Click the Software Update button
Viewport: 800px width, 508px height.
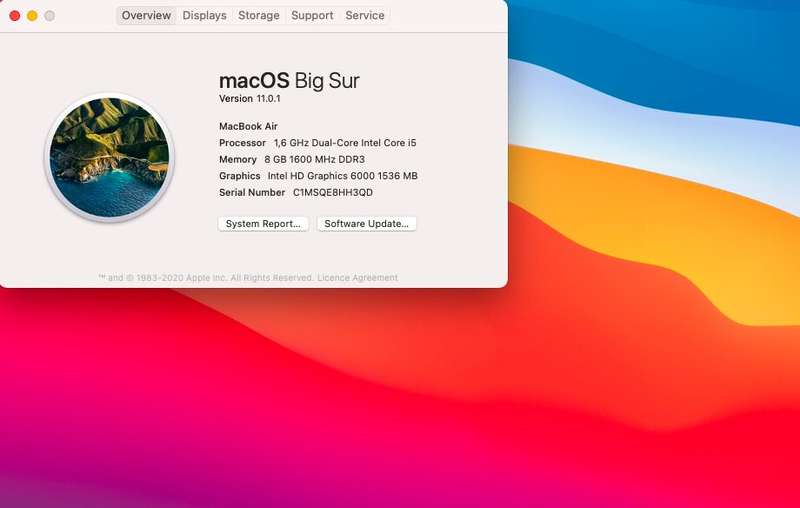pyautogui.click(x=366, y=223)
